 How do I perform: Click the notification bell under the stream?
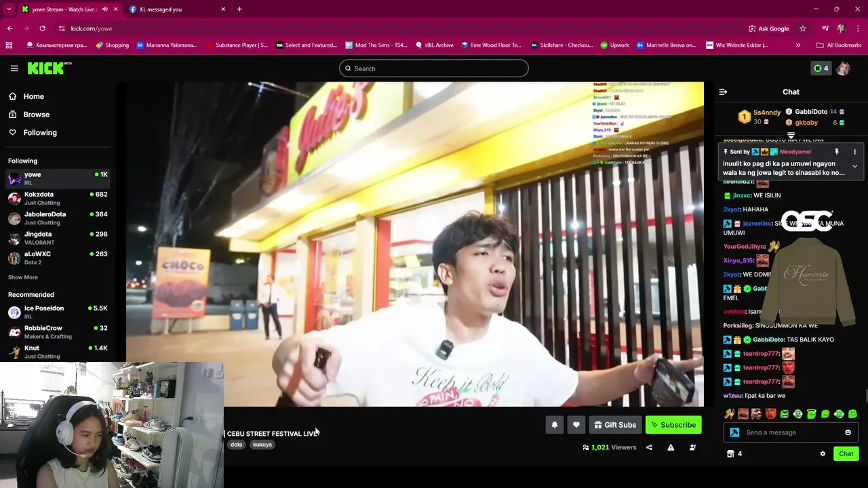554,425
